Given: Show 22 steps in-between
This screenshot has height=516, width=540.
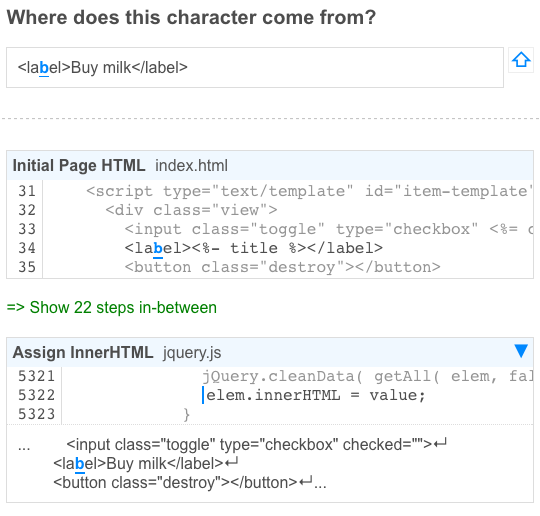Looking at the screenshot, I should (x=112, y=307).
